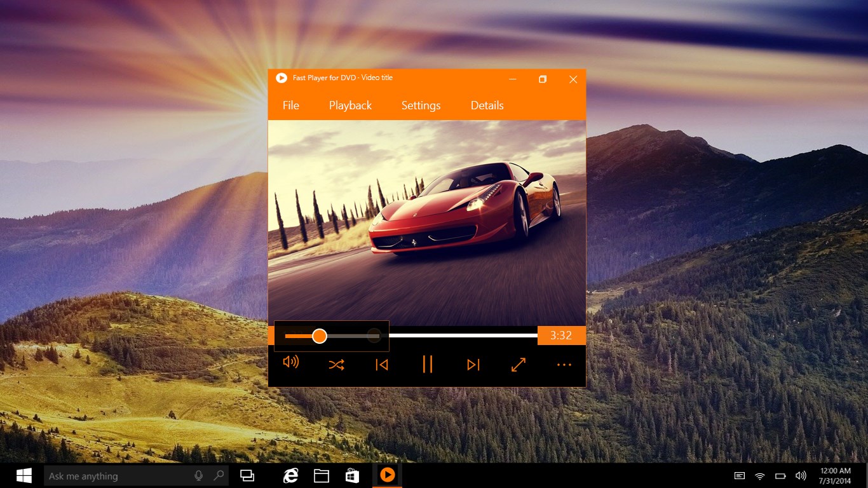
Task: Enable shuffle playback mode
Action: (x=336, y=364)
